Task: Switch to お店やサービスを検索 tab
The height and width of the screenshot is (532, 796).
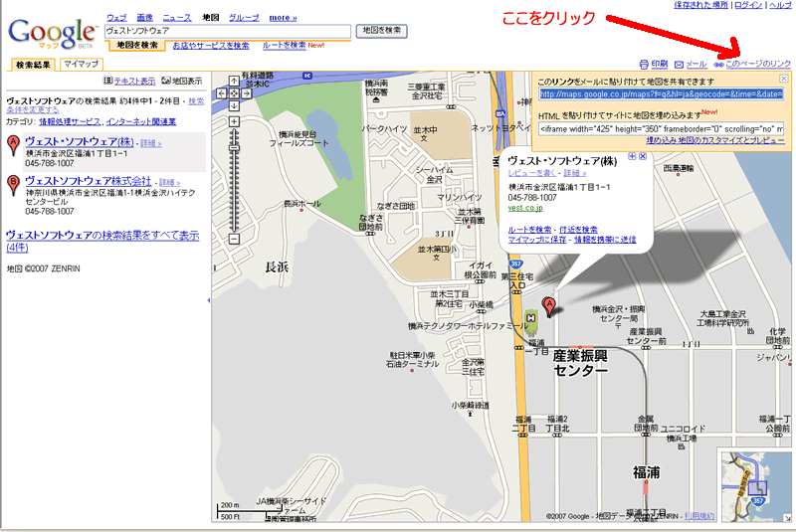Action: click(x=211, y=46)
